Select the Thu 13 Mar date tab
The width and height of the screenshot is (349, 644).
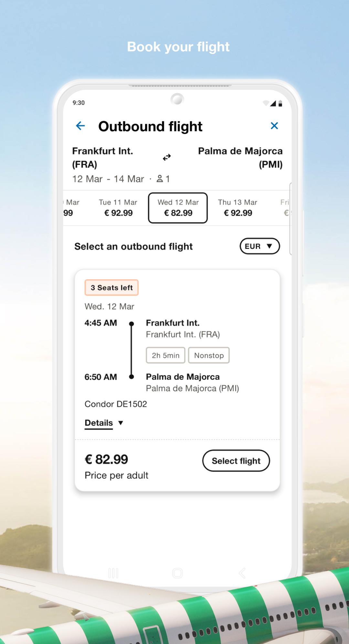pos(238,208)
